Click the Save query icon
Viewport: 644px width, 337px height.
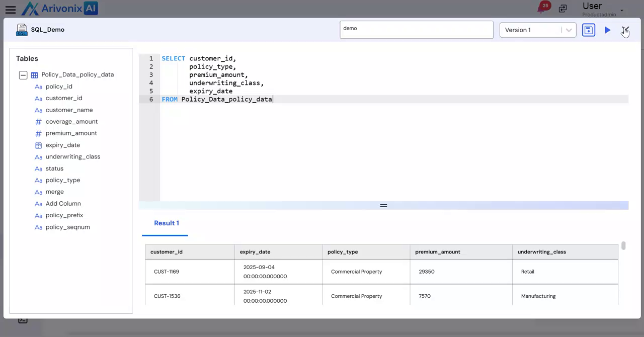pos(588,30)
